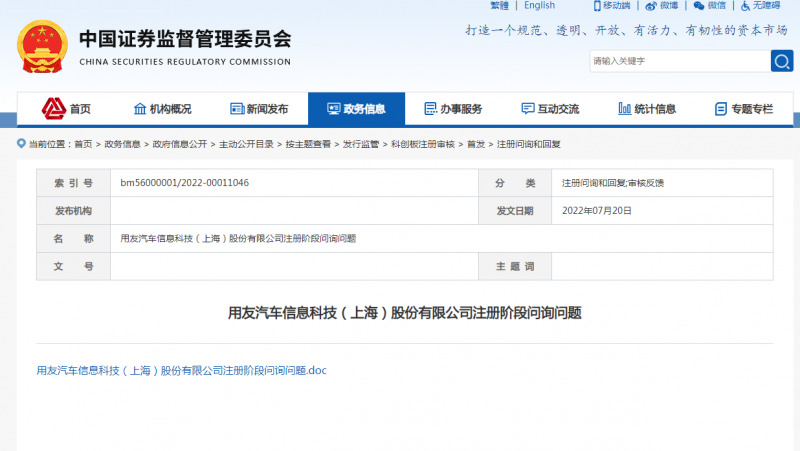The width and height of the screenshot is (800, 451).
Task: Go to 政务信息 in breadcrumb
Action: click(x=122, y=144)
